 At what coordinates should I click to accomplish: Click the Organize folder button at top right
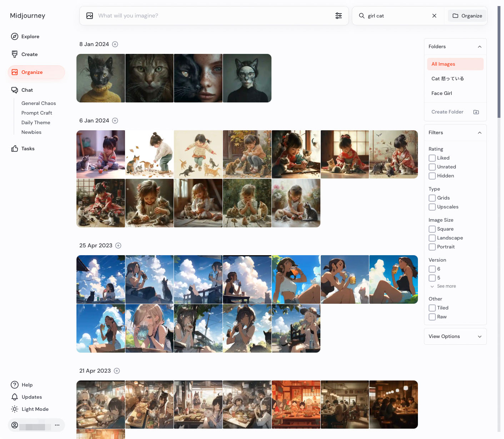(x=467, y=16)
